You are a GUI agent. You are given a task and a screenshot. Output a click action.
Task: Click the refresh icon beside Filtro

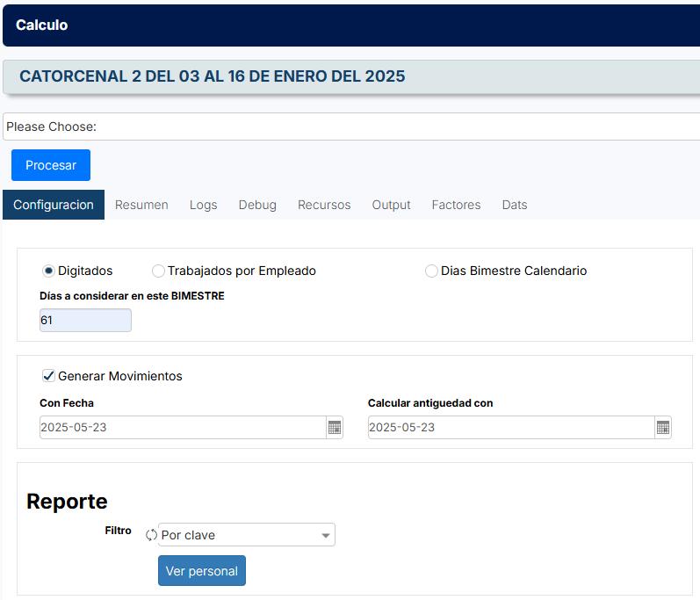(151, 535)
